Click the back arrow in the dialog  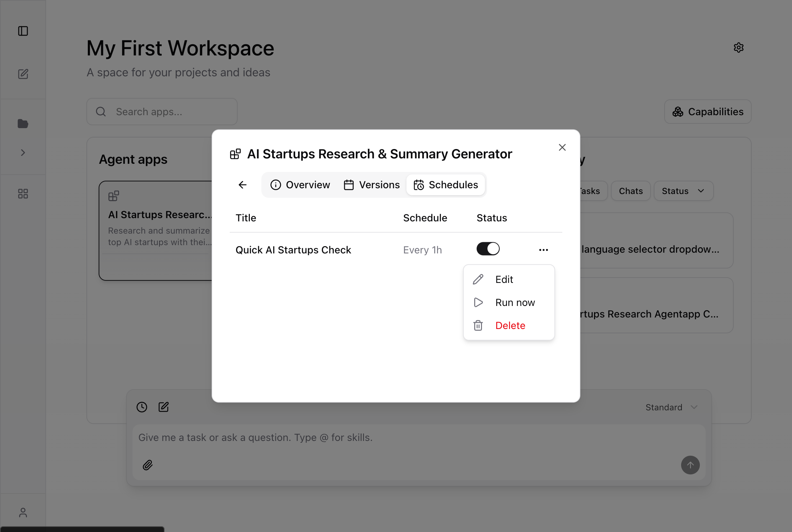242,185
